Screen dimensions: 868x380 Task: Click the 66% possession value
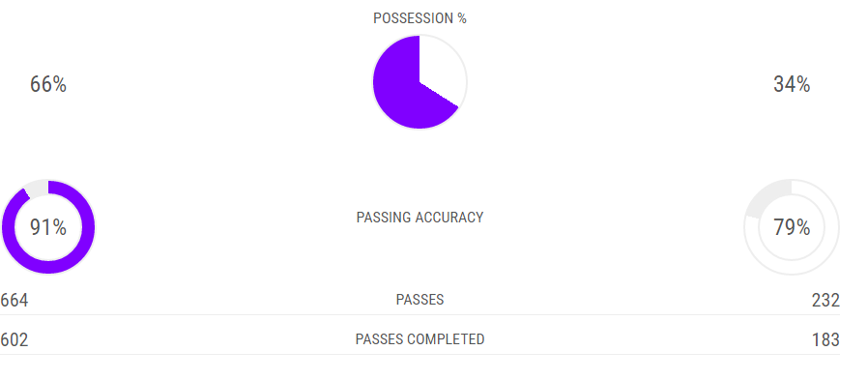coord(48,85)
